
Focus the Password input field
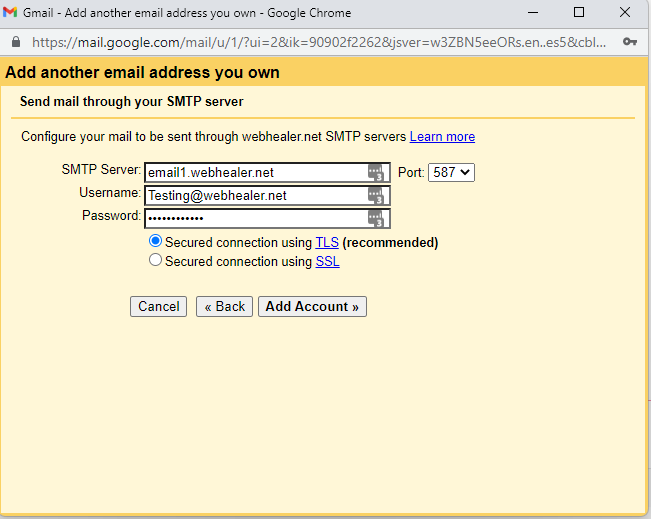pyautogui.click(x=267, y=218)
